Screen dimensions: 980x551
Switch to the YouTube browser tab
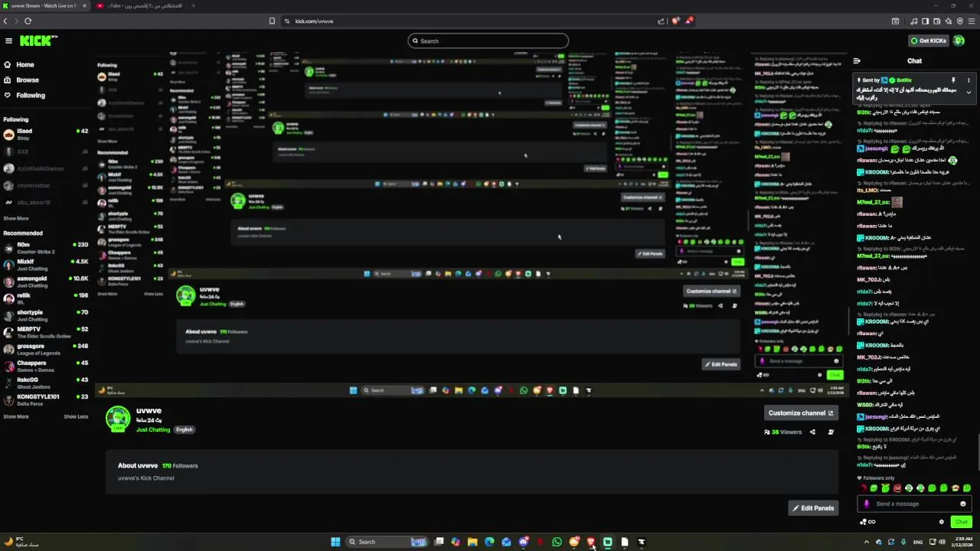[139, 6]
